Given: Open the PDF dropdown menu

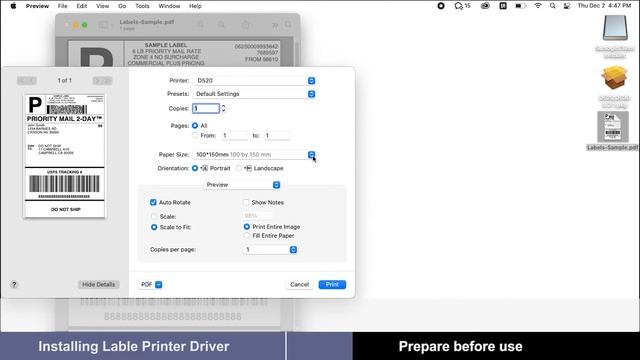Looking at the screenshot, I should click(151, 284).
